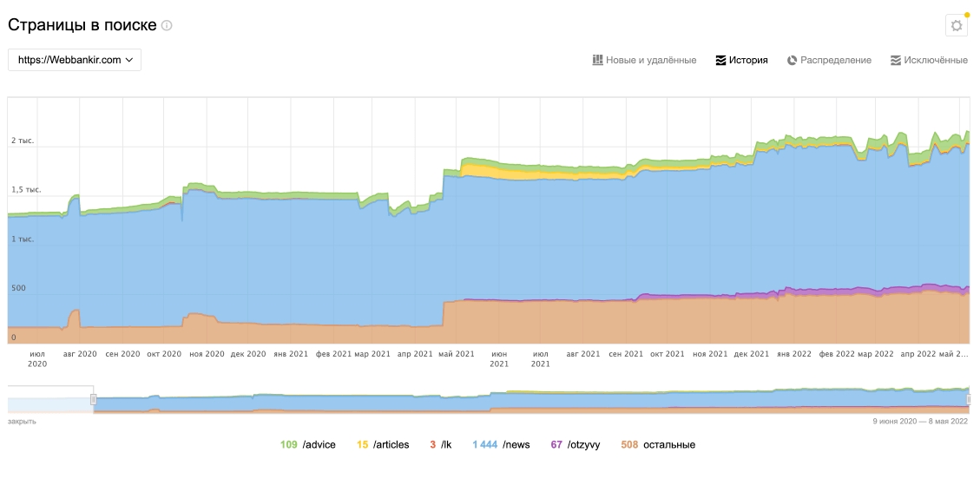This screenshot has width=980, height=485.
Task: Switch to the Распределение tab
Action: click(835, 60)
